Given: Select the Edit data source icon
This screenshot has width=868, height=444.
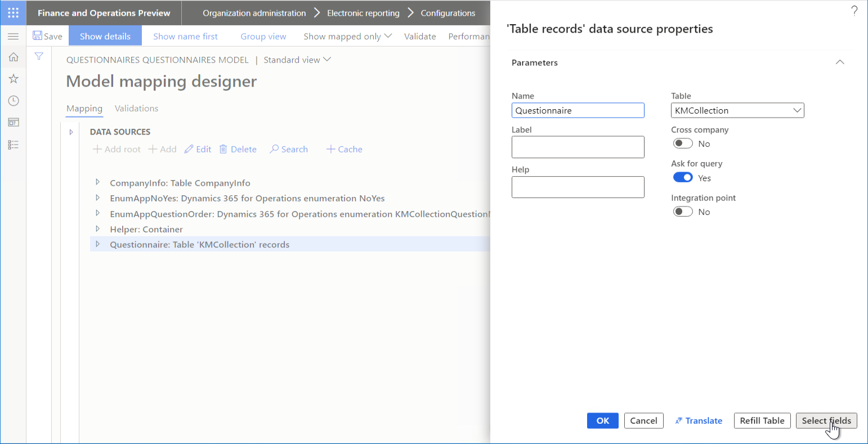Looking at the screenshot, I should 198,149.
